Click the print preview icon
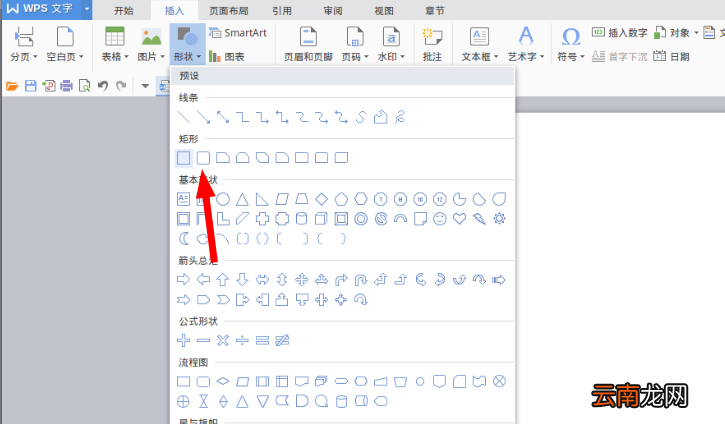This screenshot has height=424, width=725. pyautogui.click(x=85, y=86)
